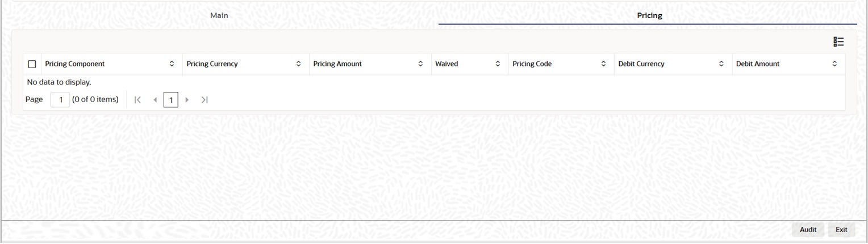Screen dimensions: 868x244
Task: Sort by Pricing Code column
Action: (x=603, y=64)
